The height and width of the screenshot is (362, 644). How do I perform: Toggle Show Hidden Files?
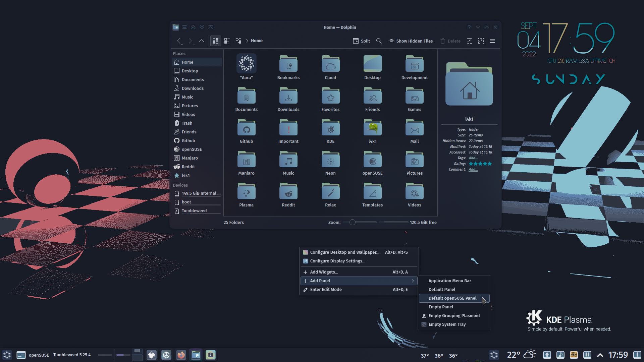[411, 41]
